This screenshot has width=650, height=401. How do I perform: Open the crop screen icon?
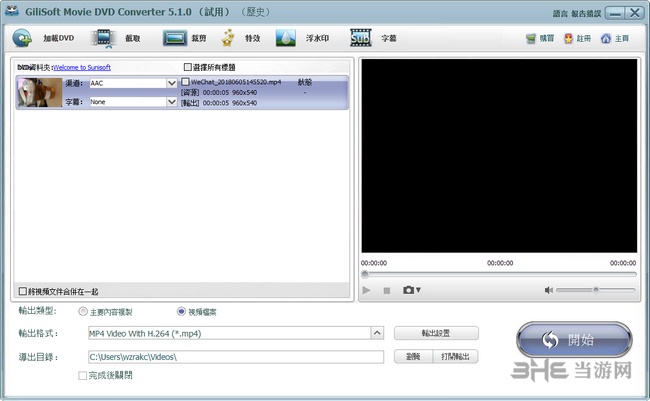coord(175,38)
